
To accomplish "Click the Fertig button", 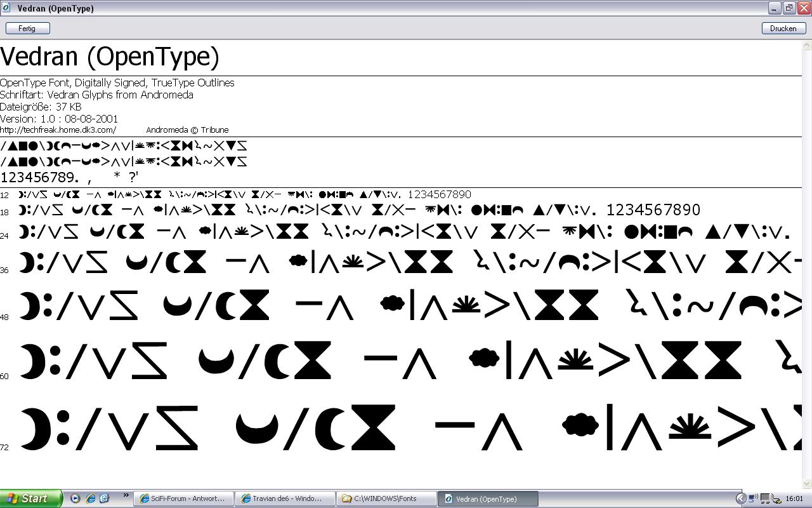I will coord(27,29).
